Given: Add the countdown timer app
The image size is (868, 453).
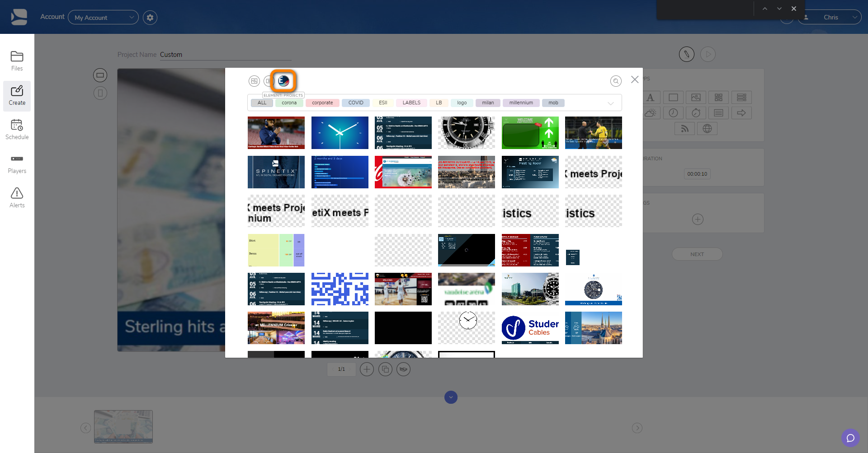Looking at the screenshot, I should 696,113.
